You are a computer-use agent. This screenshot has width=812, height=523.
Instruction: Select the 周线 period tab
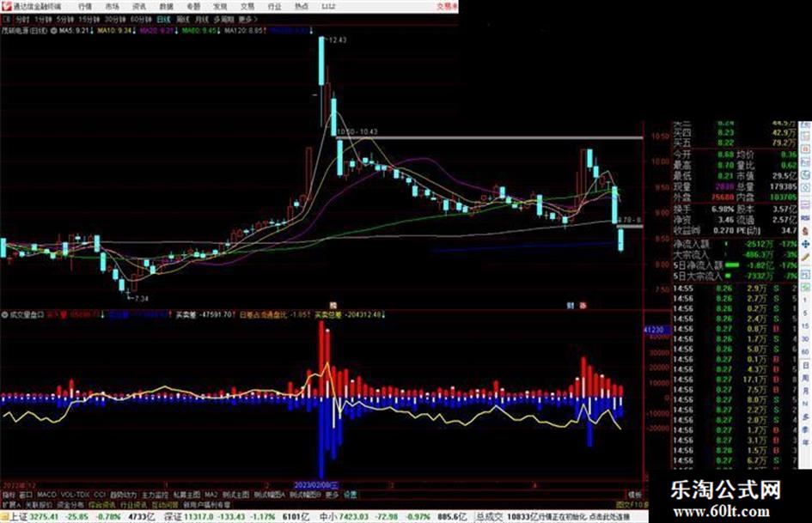[x=183, y=20]
